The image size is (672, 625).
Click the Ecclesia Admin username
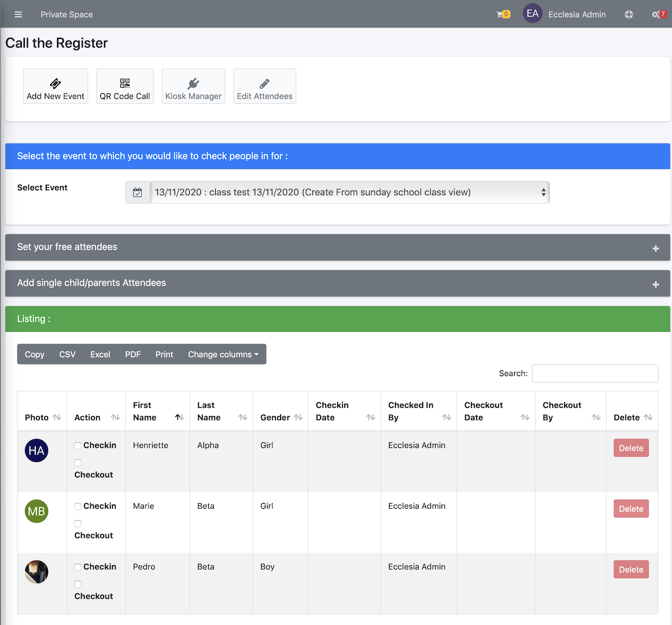(577, 15)
